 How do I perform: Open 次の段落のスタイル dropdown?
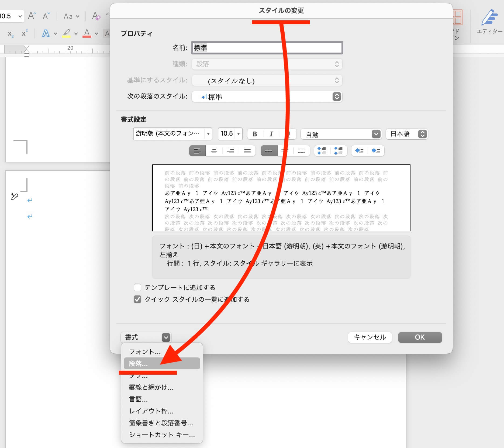point(337,97)
